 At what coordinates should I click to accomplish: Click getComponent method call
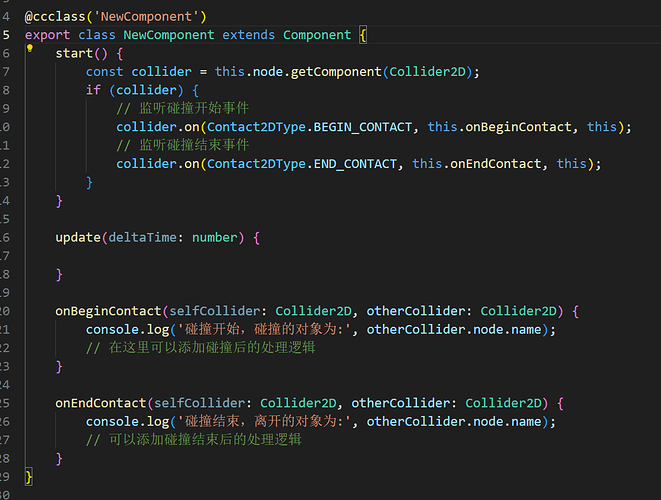click(336, 72)
